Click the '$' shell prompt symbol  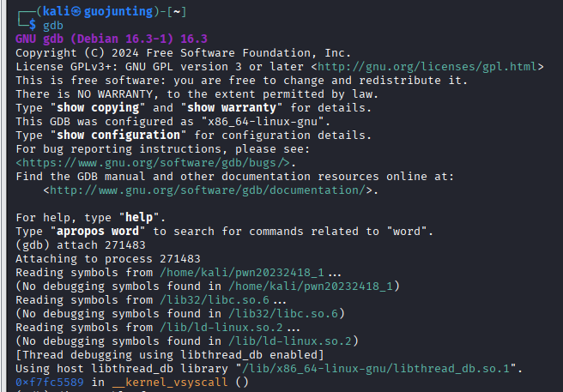(33, 25)
